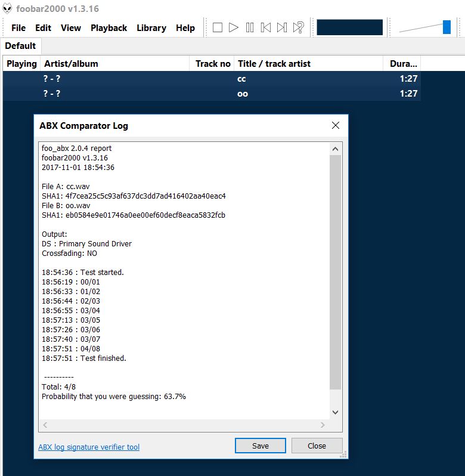This screenshot has height=476, width=465.
Task: Click 'DS : Primary Sound Driver' line
Action: tap(87, 244)
